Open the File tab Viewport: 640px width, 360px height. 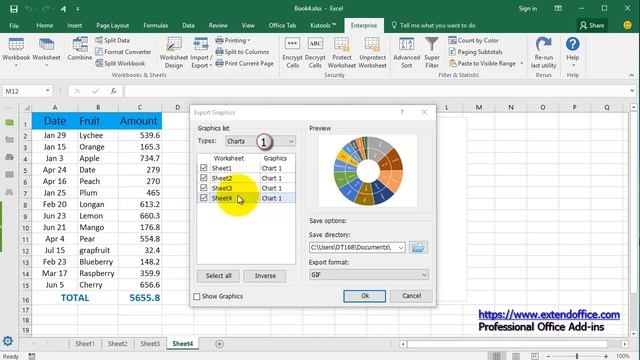tap(14, 25)
